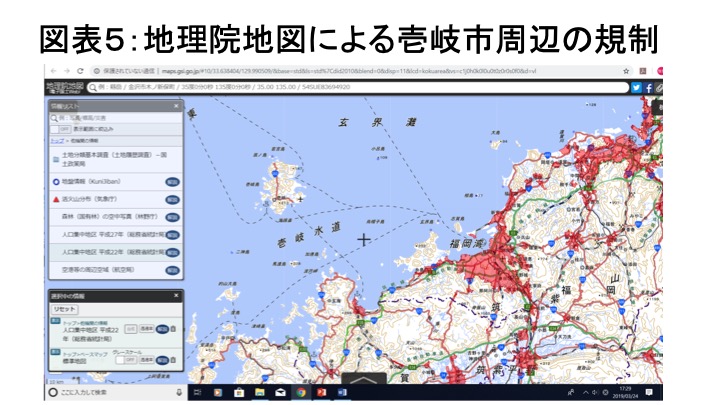Expand the bottom pull-up tab on the map

pos(364,379)
